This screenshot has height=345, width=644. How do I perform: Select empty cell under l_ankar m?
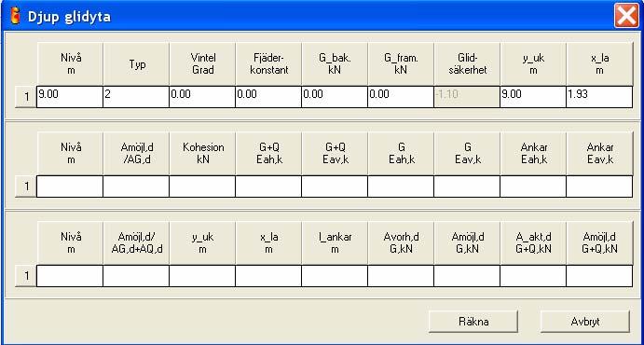tap(335, 276)
